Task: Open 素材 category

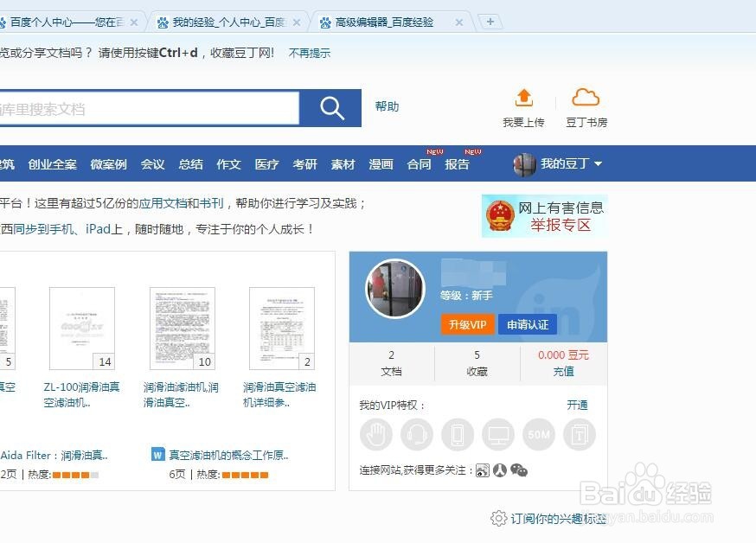Action: pos(343,164)
